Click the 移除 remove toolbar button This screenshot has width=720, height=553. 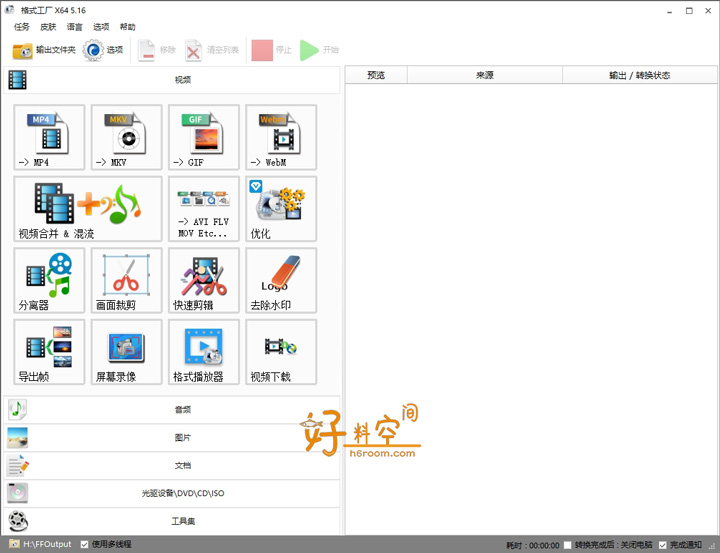(157, 50)
